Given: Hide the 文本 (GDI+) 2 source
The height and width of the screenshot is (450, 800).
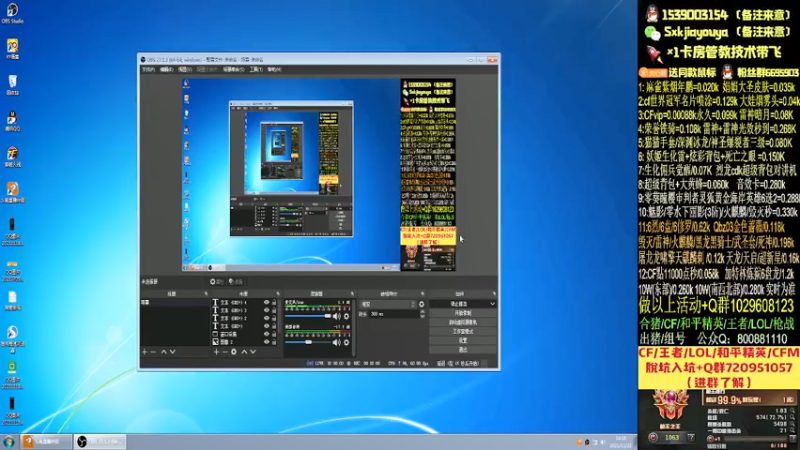Looking at the screenshot, I should tap(266, 318).
